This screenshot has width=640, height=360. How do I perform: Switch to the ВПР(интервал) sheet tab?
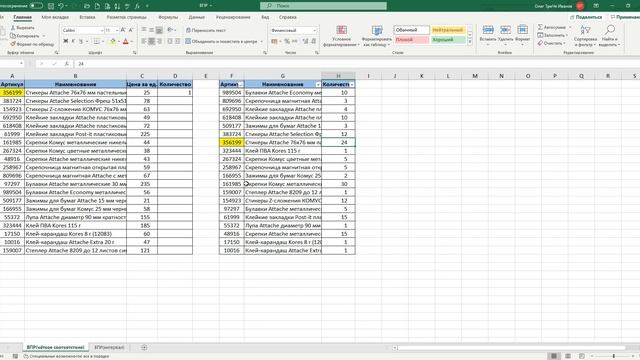(x=109, y=347)
